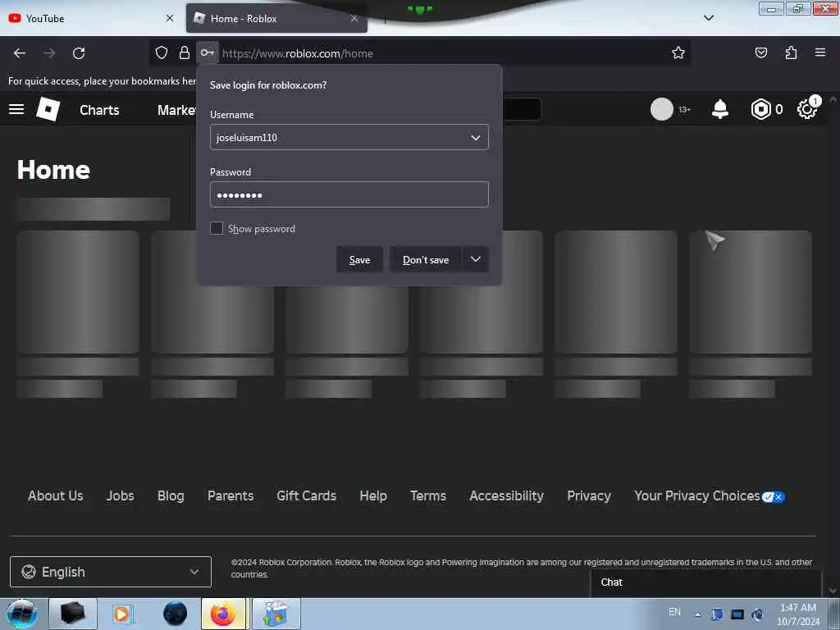
Task: Open the Roblox settings gear
Action: tap(807, 109)
